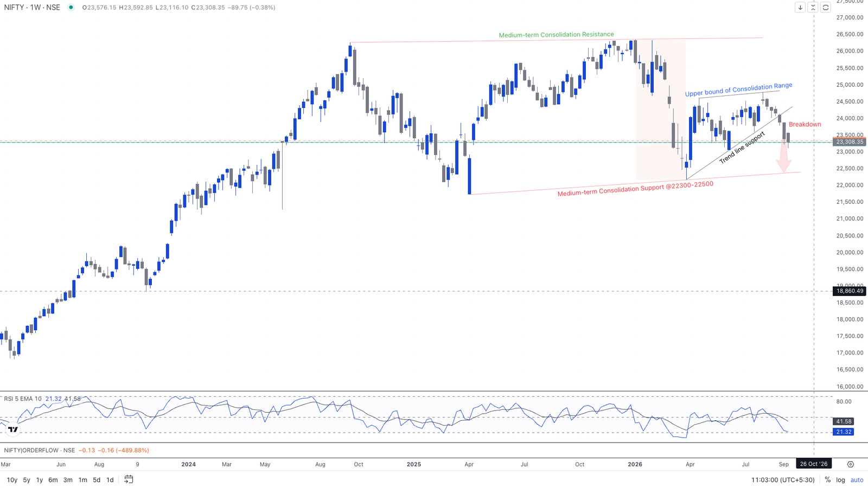Click the 41.58 EMA value label
This screenshot has width=868, height=488.
pos(844,421)
